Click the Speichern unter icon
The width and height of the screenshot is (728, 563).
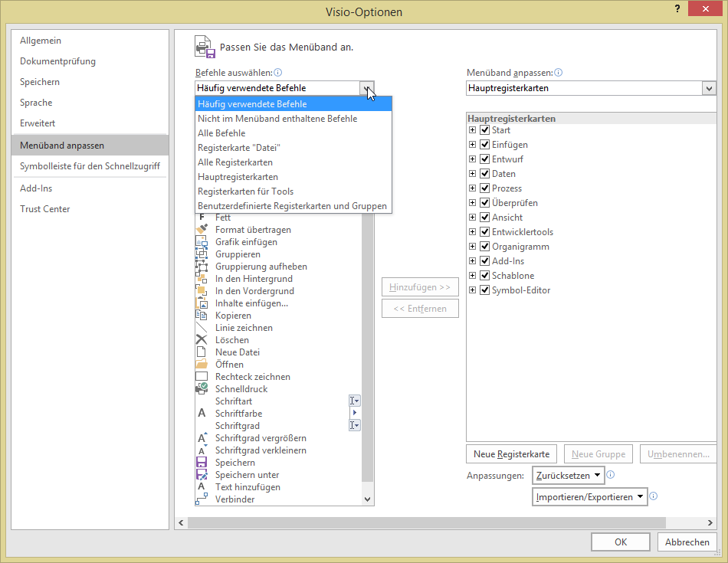tap(202, 474)
